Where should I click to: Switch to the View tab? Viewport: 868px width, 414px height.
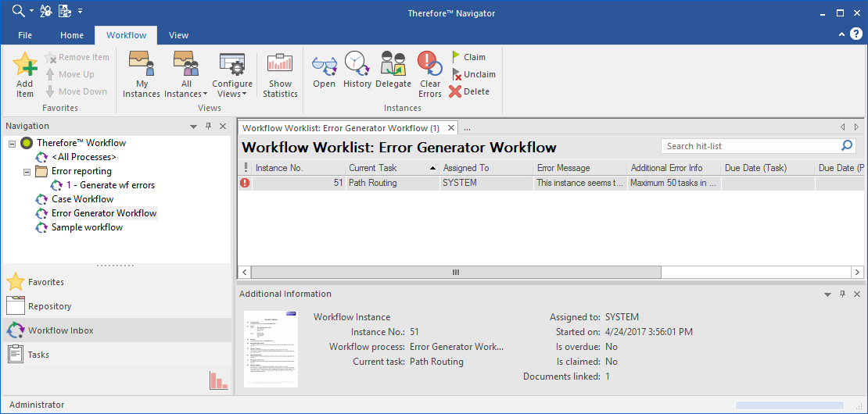(x=179, y=35)
